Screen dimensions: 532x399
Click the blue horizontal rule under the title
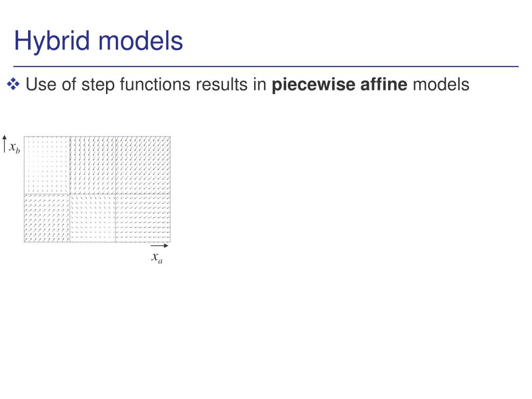[266, 66]
